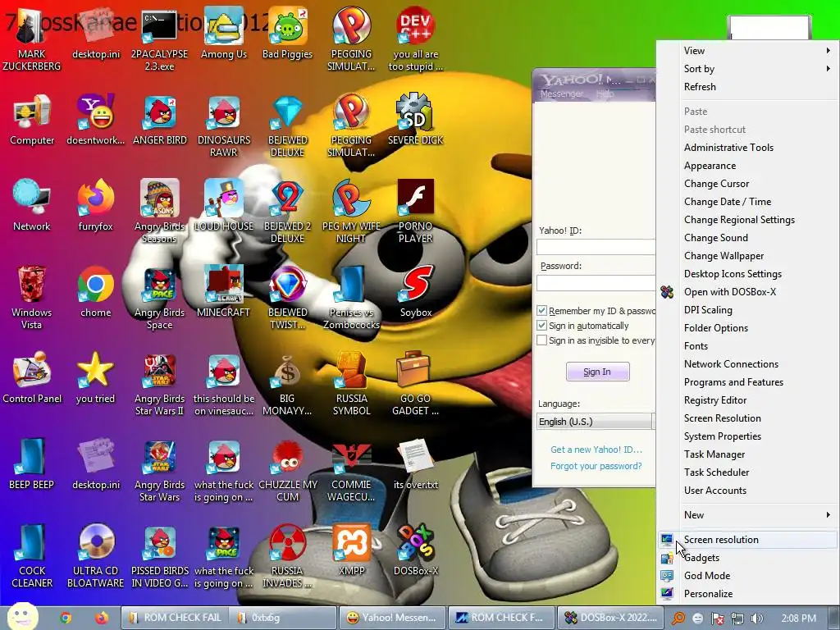The width and height of the screenshot is (840, 630).
Task: Open the LOUD HOUSE desktop icon
Action: (223, 205)
